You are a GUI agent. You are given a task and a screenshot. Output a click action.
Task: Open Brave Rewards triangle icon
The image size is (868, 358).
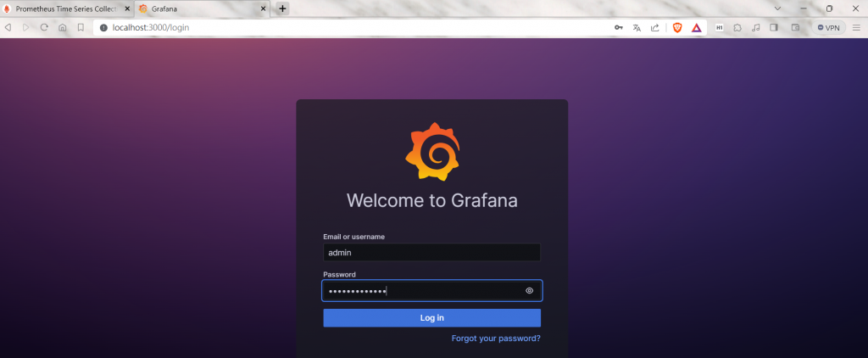pos(697,27)
